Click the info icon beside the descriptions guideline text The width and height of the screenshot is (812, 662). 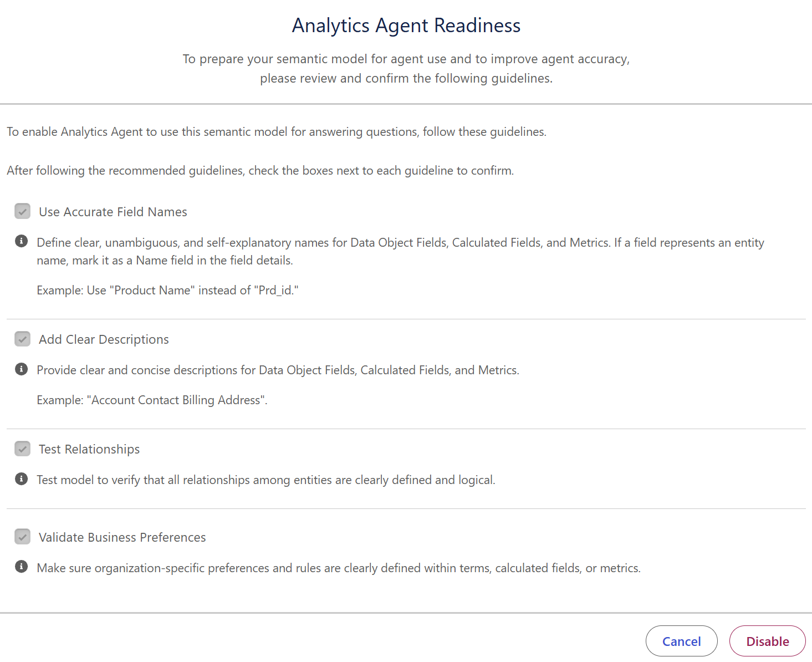point(22,369)
